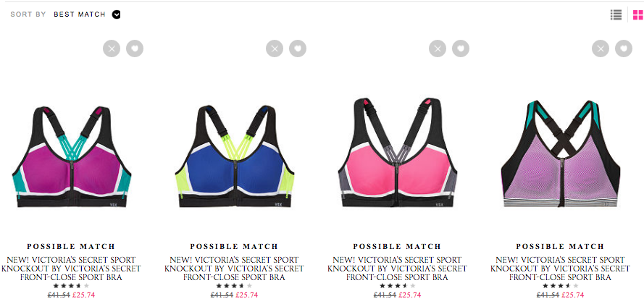Open the Sort By dropdown arrow
Image resolution: width=644 pixels, height=304 pixels.
pyautogui.click(x=117, y=14)
